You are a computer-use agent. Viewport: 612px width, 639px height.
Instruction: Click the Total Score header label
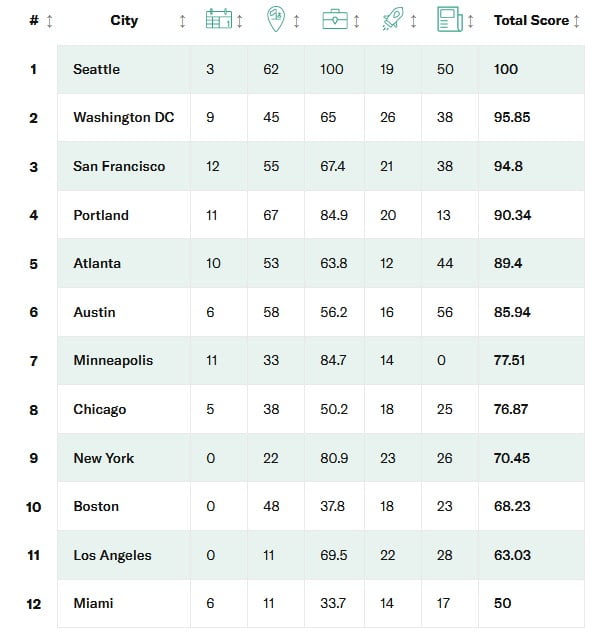point(531,20)
